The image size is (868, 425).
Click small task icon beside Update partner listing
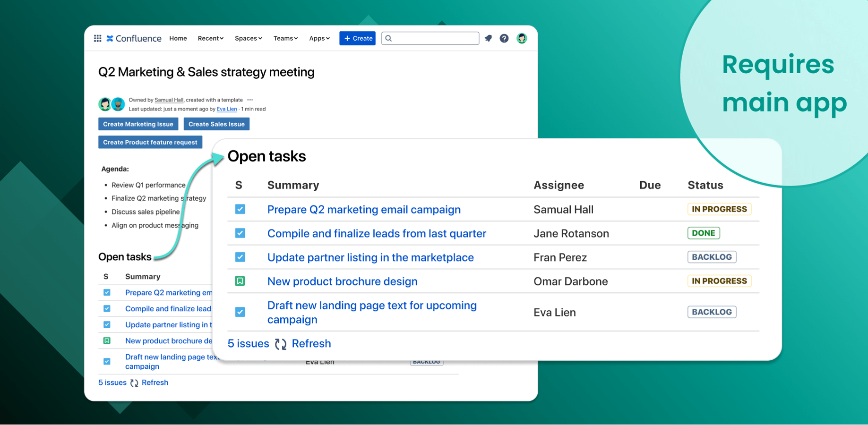(107, 324)
